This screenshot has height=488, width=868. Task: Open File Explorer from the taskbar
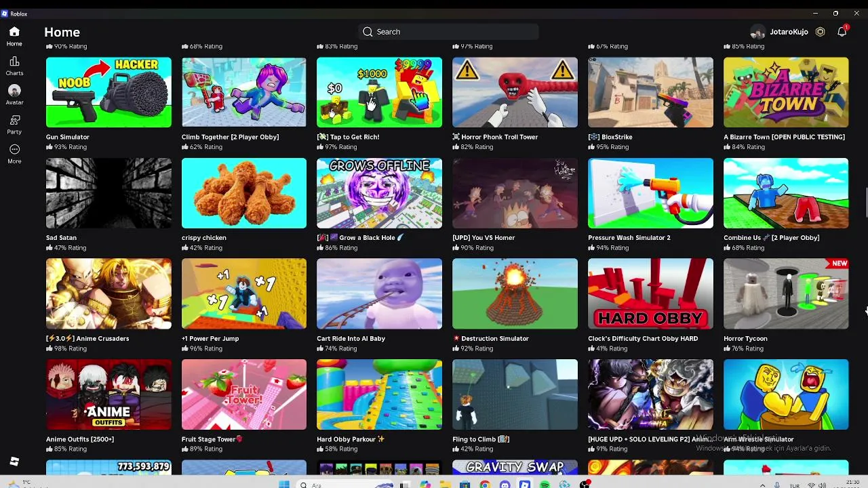tap(444, 485)
